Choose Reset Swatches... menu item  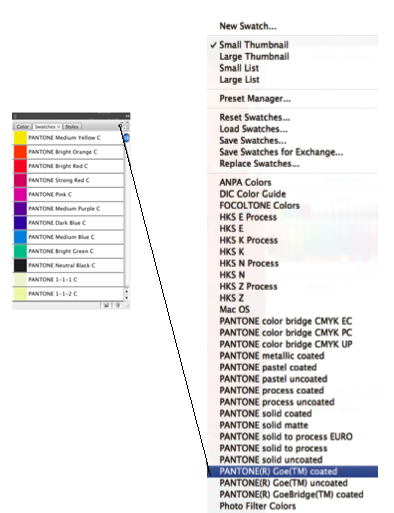(x=255, y=117)
